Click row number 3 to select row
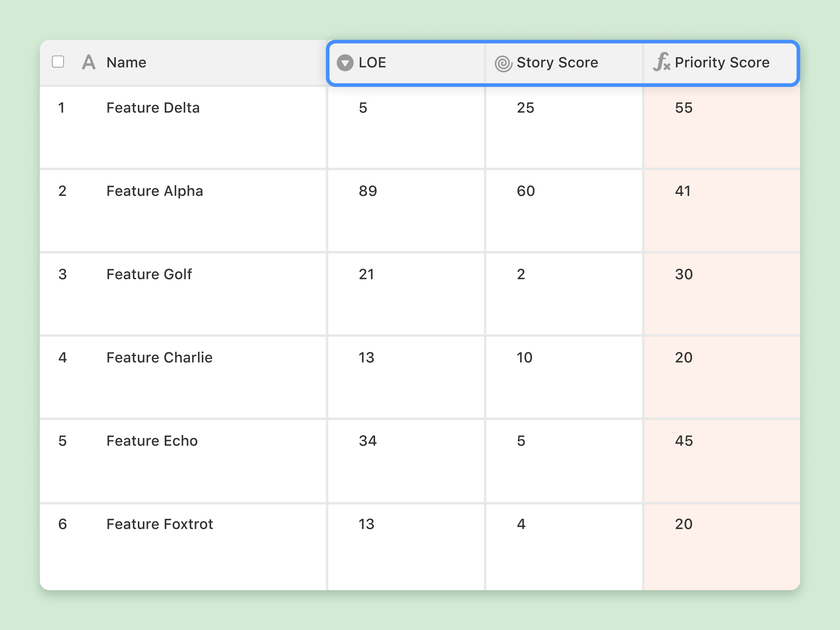The height and width of the screenshot is (630, 840). point(63,274)
